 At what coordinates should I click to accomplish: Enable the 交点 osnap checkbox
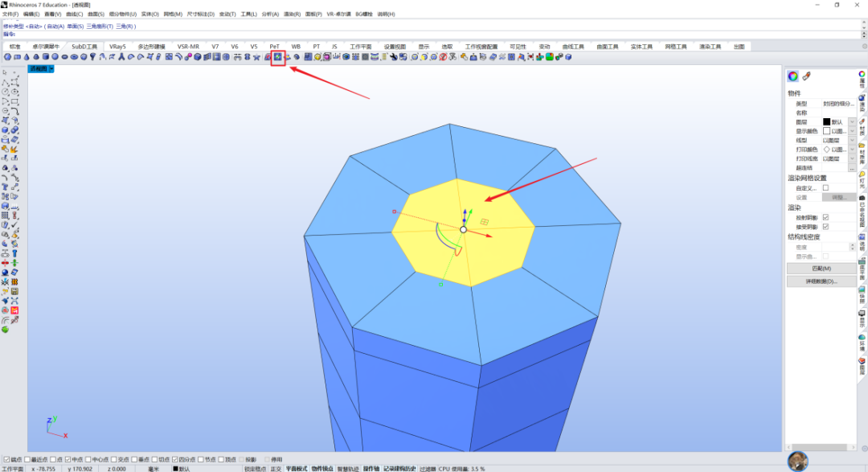pos(113,459)
